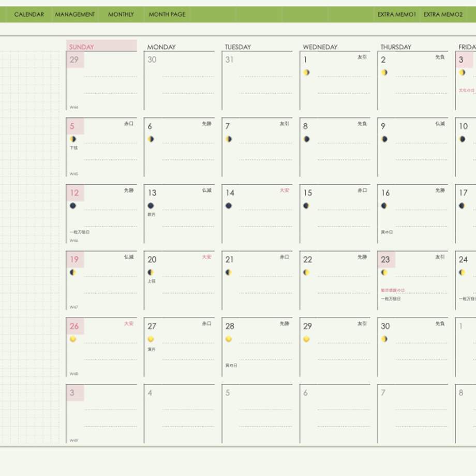Click the greyed-out date 7 in last row
476x476 pixels.
(383, 393)
